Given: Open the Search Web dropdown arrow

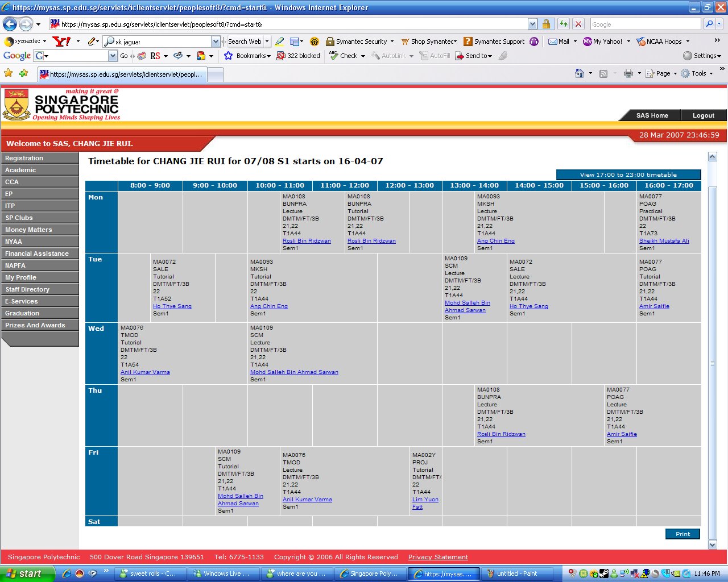Looking at the screenshot, I should point(267,41).
